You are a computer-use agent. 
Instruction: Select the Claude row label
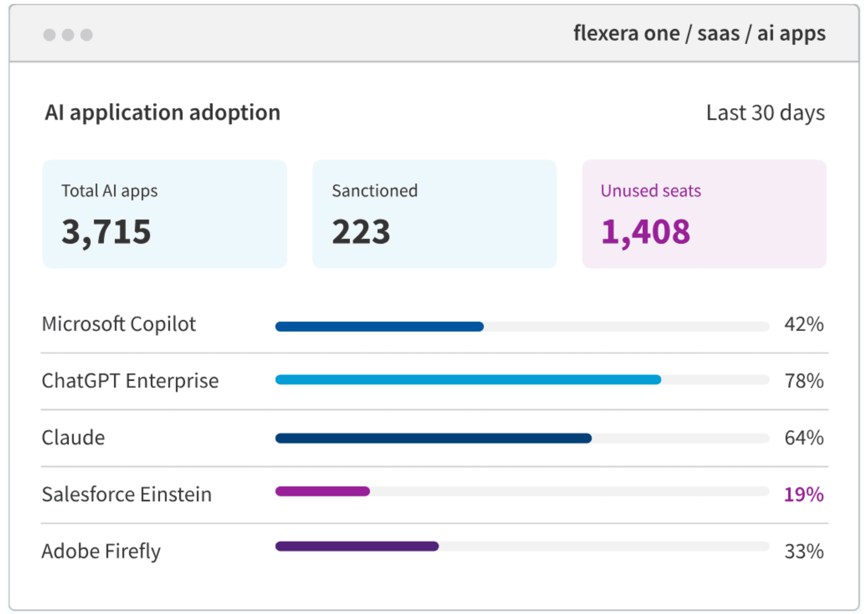(73, 438)
